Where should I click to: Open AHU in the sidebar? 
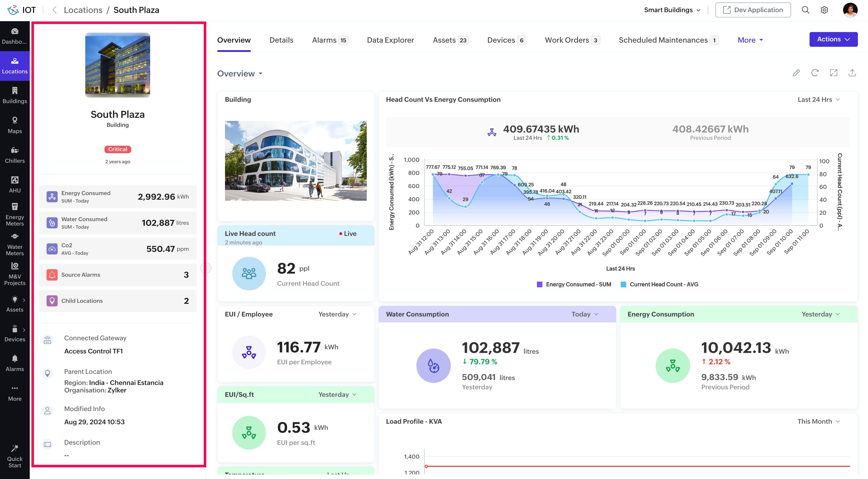[x=15, y=184]
